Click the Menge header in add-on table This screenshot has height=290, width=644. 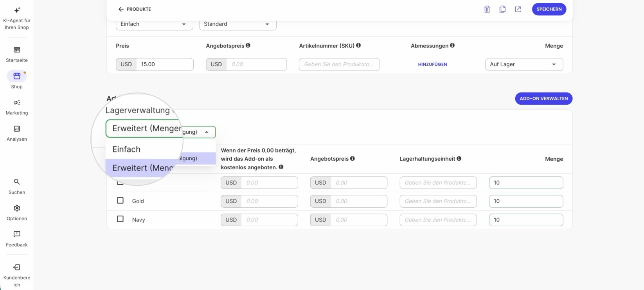pyautogui.click(x=554, y=159)
